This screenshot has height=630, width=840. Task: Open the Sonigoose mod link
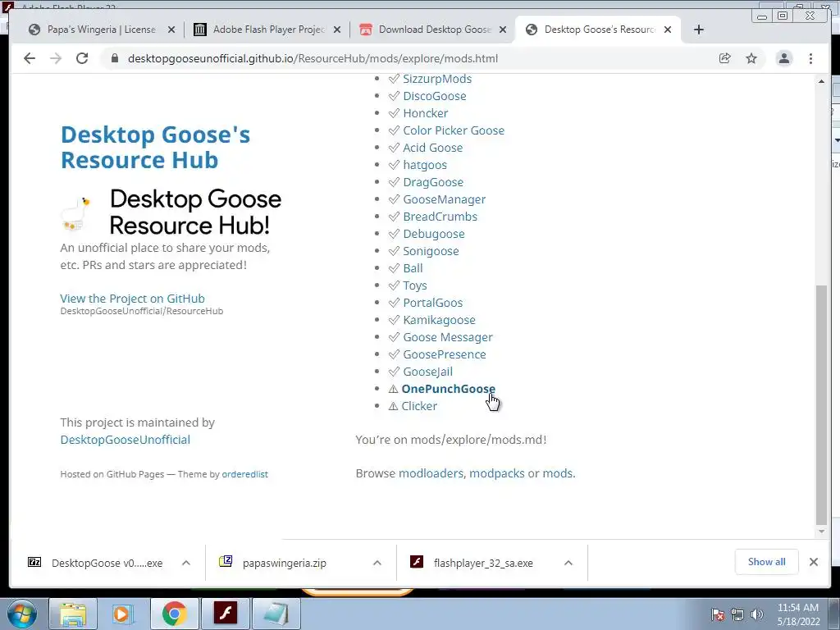tap(431, 251)
